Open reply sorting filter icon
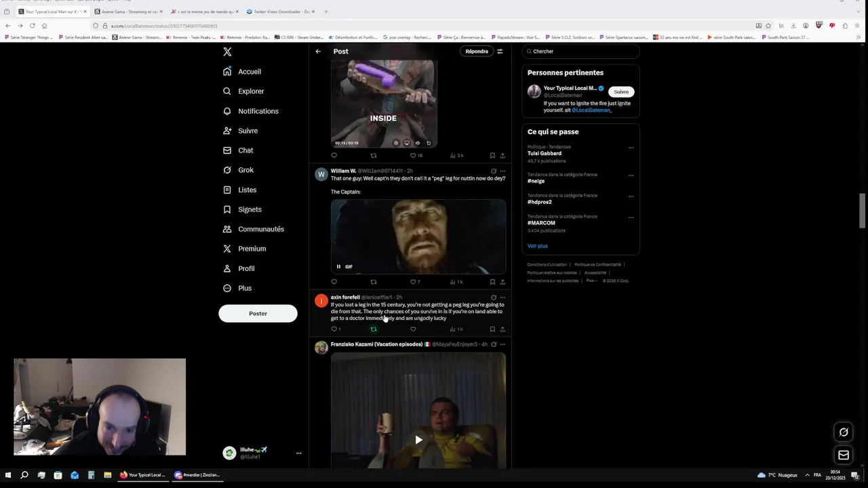The image size is (868, 488). [x=500, y=52]
